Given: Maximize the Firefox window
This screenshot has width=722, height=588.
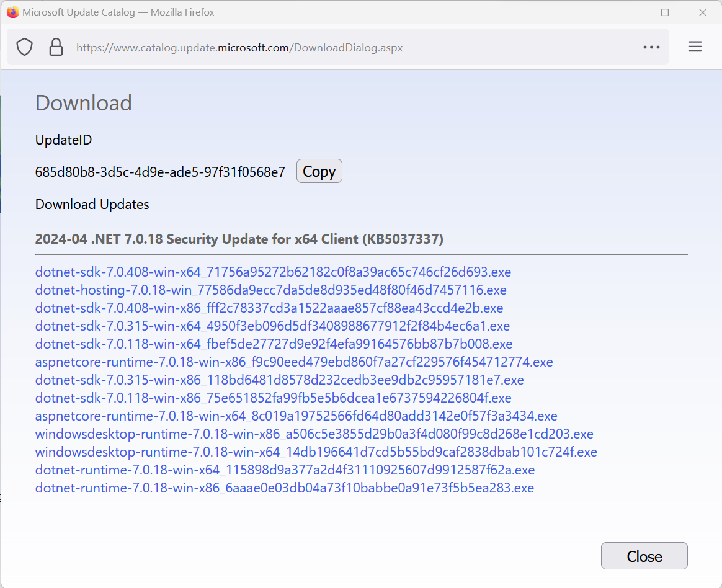Looking at the screenshot, I should point(665,12).
